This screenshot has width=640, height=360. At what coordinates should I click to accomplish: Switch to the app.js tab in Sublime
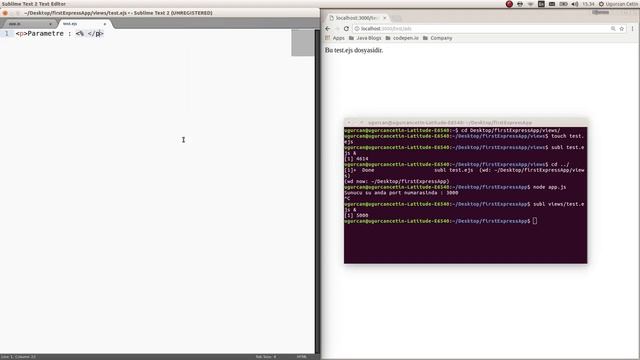pos(29,24)
